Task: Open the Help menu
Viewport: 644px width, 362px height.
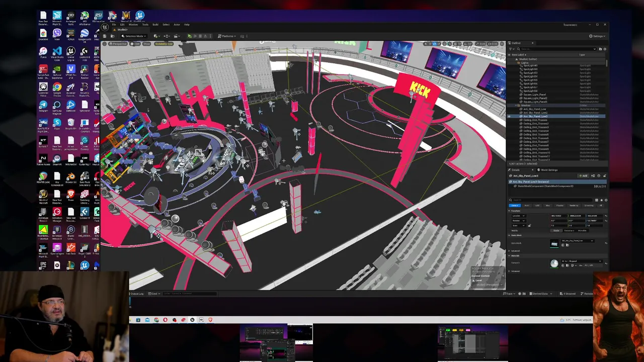Action: click(187, 25)
